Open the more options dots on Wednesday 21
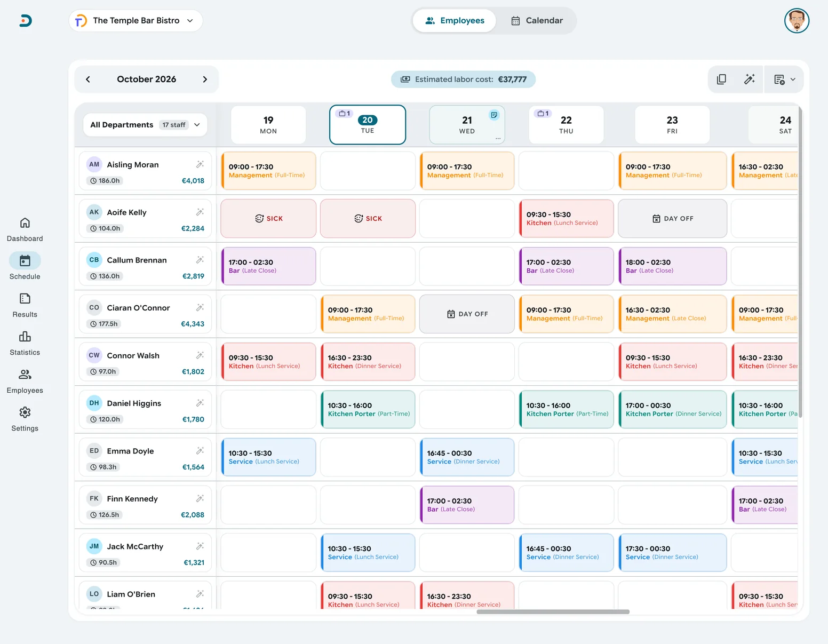The width and height of the screenshot is (828, 644). click(x=498, y=138)
